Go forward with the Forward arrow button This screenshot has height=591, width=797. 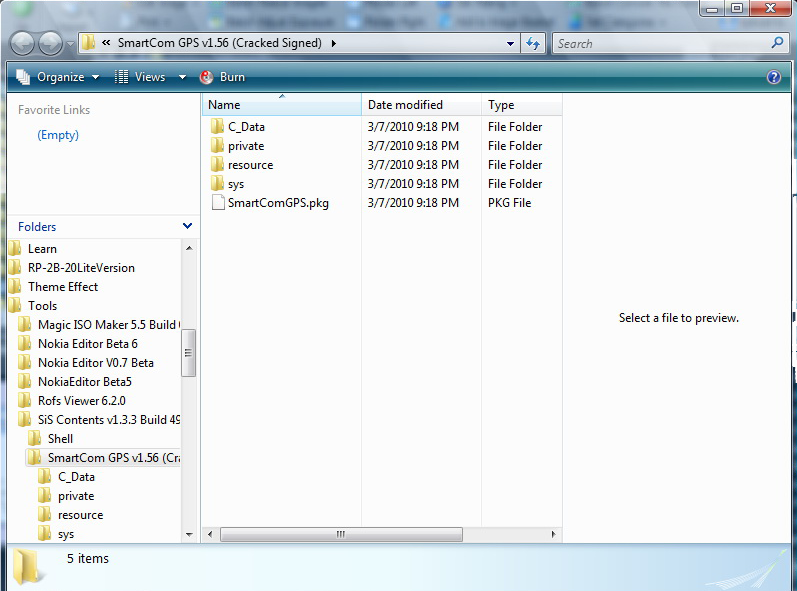click(50, 44)
